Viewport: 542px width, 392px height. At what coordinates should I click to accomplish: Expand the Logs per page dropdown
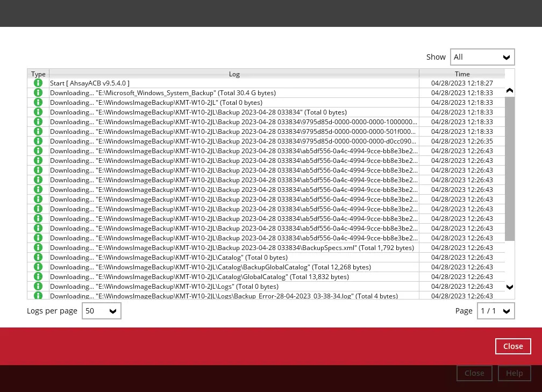(101, 311)
